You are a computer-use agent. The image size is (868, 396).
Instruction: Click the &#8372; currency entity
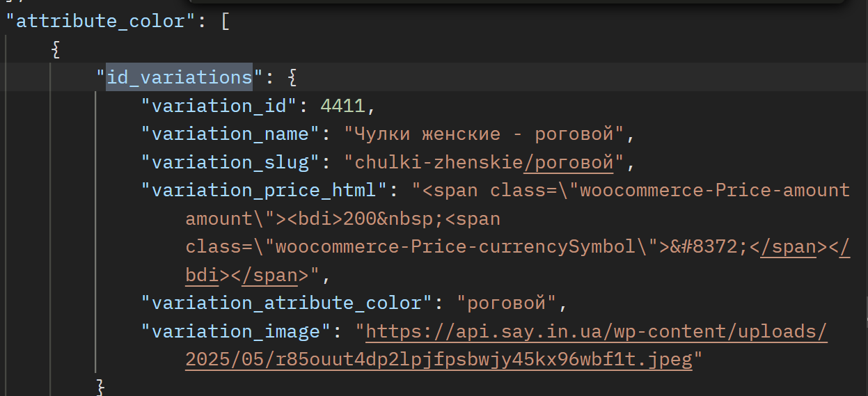pyautogui.click(x=709, y=247)
